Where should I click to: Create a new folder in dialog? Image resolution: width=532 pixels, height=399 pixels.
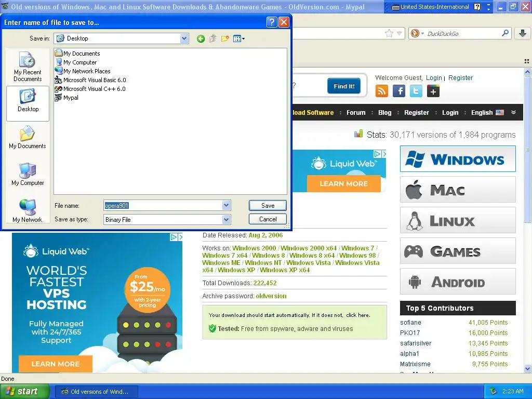pyautogui.click(x=224, y=38)
